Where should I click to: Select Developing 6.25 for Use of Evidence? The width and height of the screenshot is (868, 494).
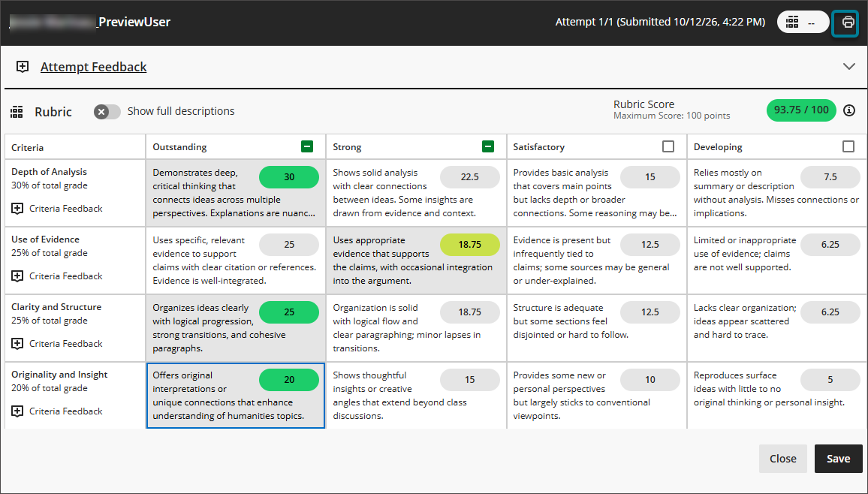(x=830, y=245)
